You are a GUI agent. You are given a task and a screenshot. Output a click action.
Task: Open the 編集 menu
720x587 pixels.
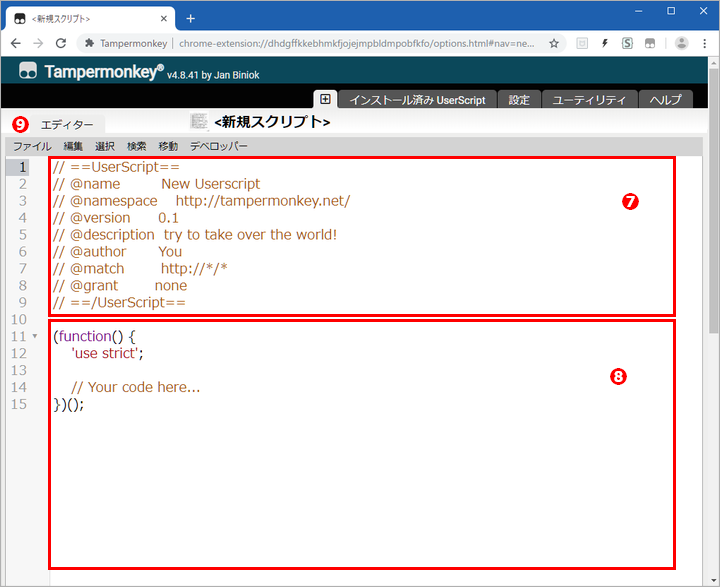73,146
